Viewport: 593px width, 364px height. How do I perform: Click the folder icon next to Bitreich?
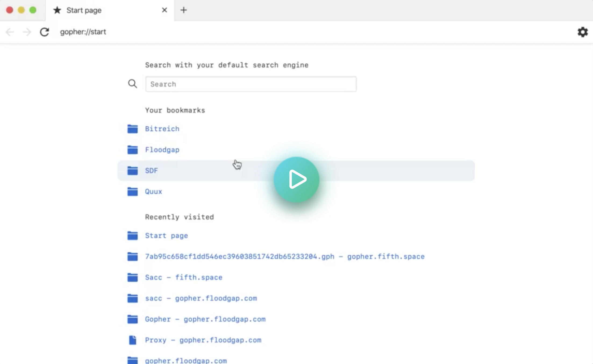coord(132,129)
